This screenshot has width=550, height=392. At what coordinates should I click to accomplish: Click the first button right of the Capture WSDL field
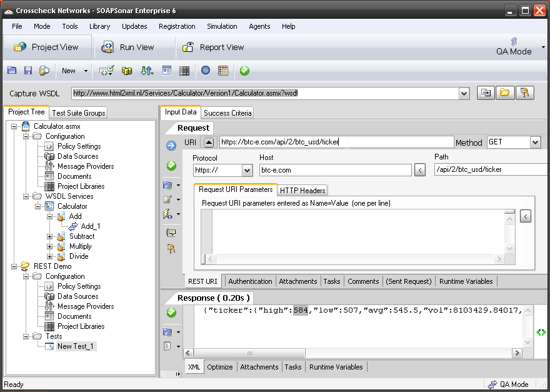click(x=486, y=93)
